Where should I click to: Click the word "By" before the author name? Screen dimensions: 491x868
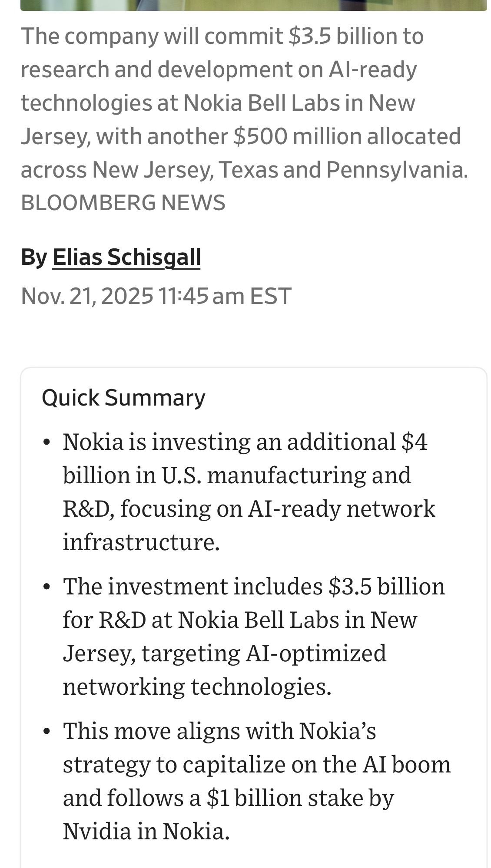pyautogui.click(x=34, y=257)
